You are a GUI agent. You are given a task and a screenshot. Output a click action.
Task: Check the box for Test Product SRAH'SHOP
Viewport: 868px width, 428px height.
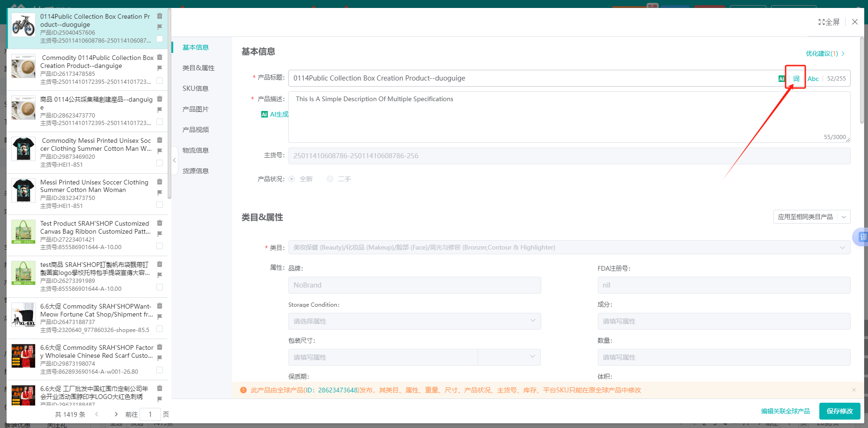(x=160, y=246)
